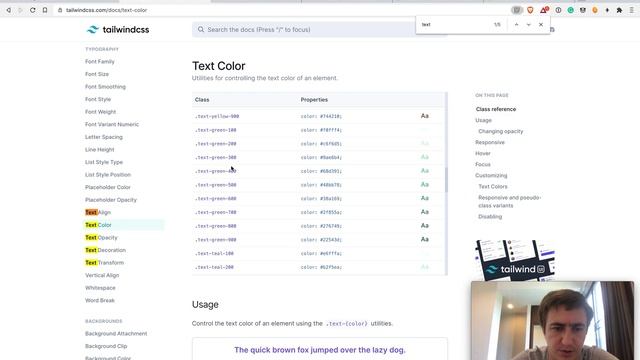The width and height of the screenshot is (640, 360).
Task: Jump to Responsive section
Action: point(490,142)
